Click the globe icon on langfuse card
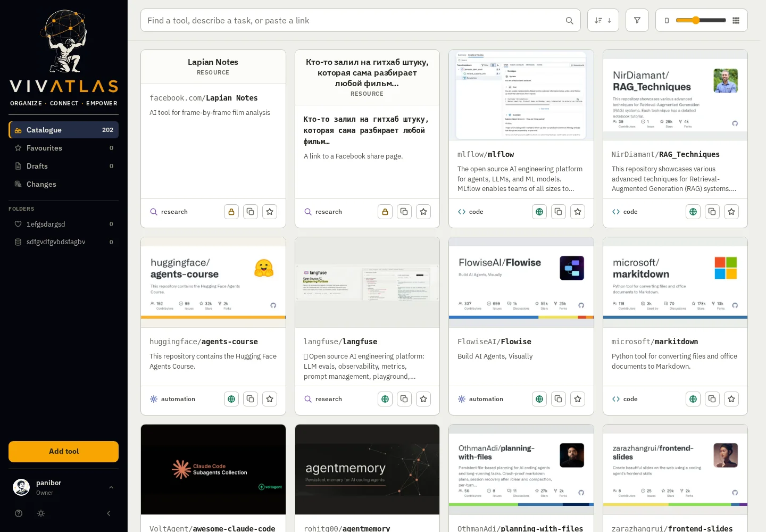Image resolution: width=766 pixels, height=532 pixels. click(x=385, y=399)
